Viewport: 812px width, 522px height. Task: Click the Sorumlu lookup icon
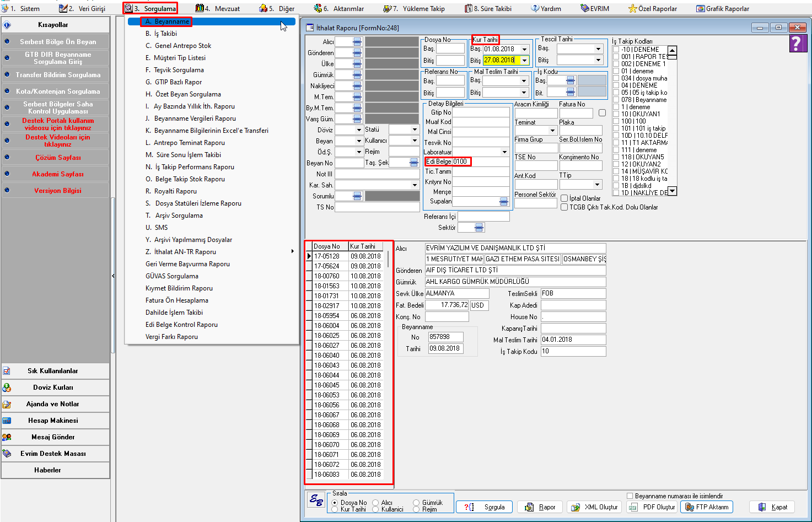357,196
